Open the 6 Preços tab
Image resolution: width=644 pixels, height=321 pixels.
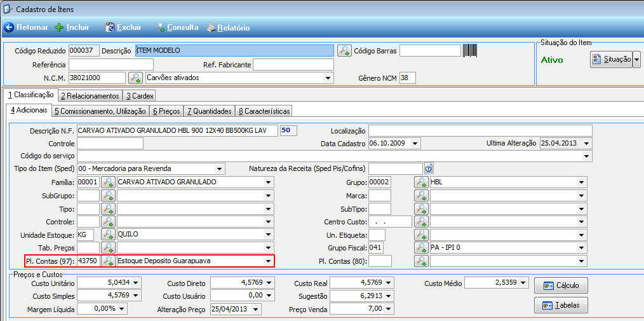(166, 111)
